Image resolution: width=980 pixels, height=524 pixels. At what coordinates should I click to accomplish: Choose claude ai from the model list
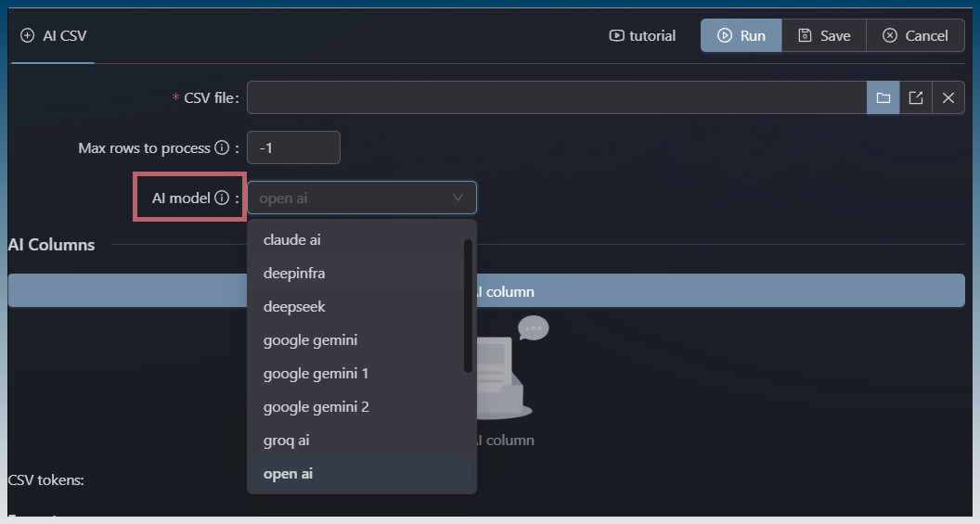click(292, 239)
